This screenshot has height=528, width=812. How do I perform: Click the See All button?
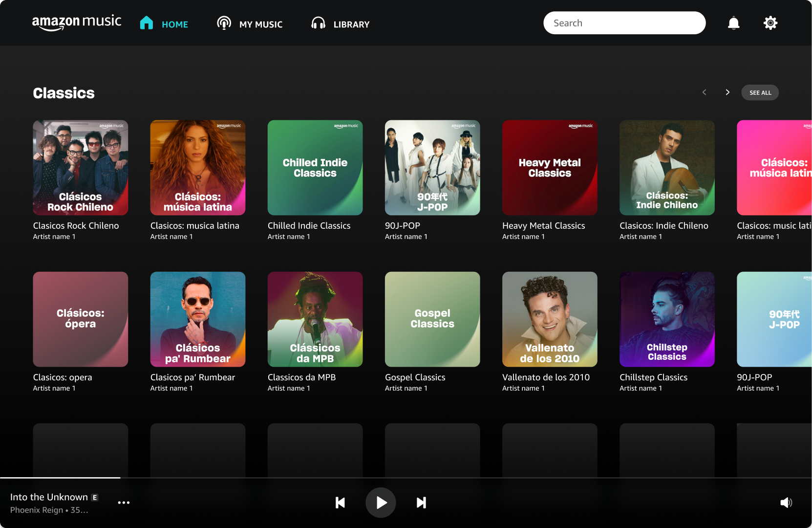(760, 92)
